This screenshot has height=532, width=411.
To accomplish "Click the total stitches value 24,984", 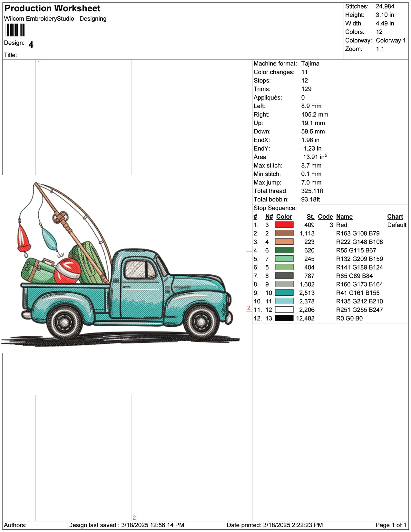I will 385,6.
